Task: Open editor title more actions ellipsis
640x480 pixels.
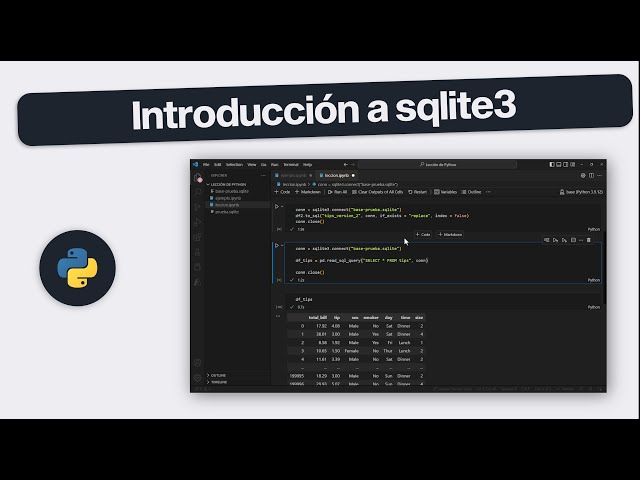Action: [599, 176]
